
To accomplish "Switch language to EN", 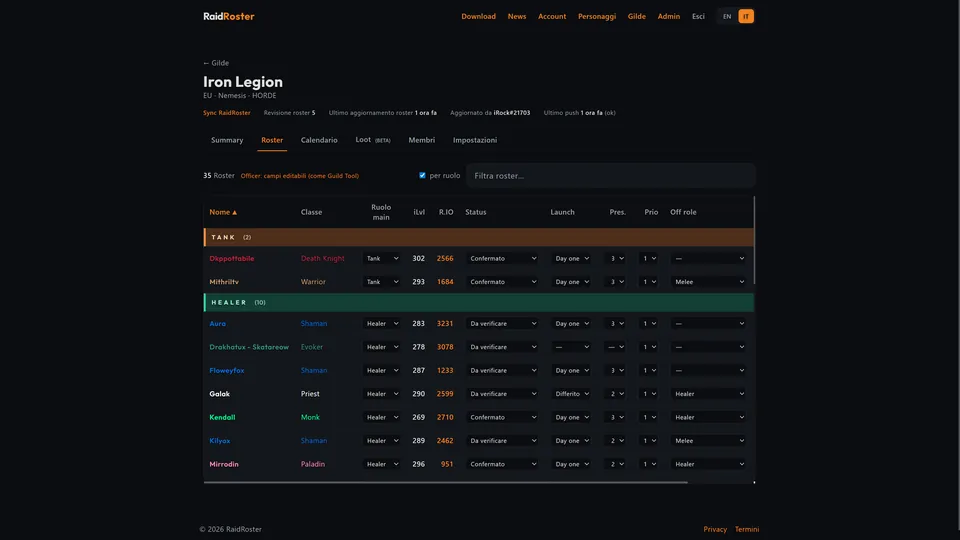I will (727, 17).
